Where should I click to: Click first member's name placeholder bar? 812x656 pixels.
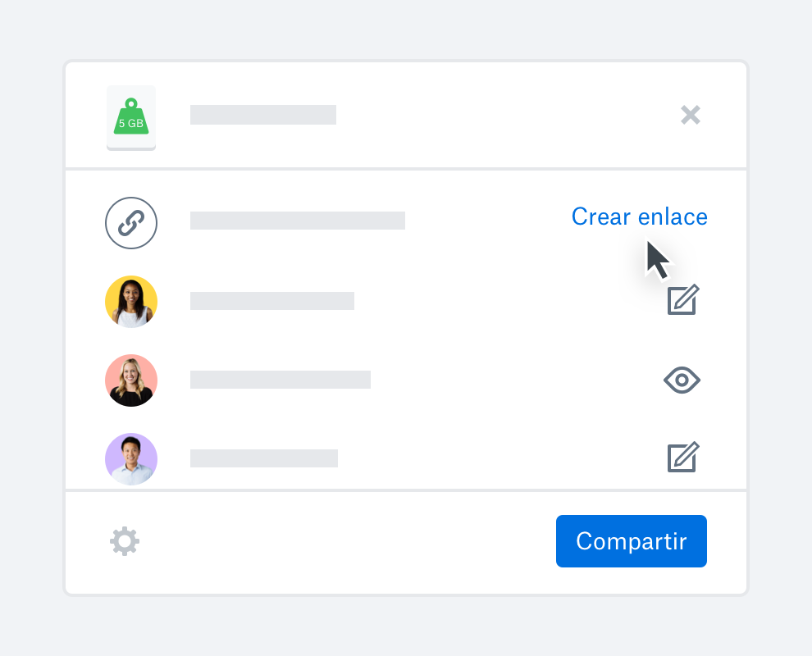pyautogui.click(x=271, y=301)
